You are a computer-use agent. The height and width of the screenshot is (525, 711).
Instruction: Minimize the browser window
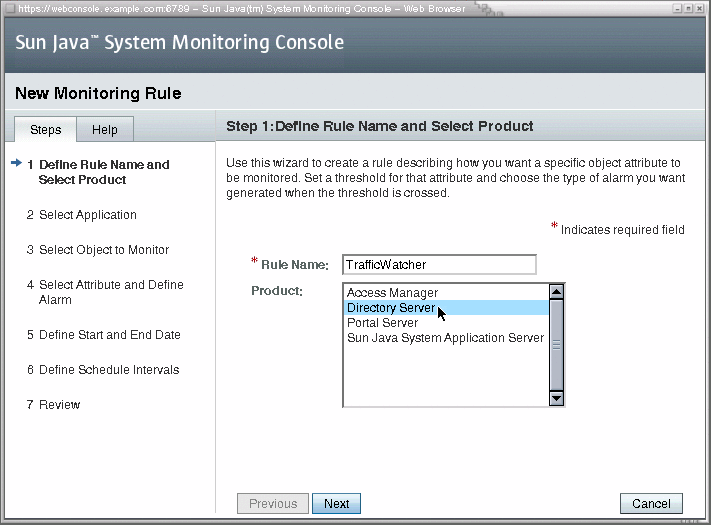[x=677, y=8]
